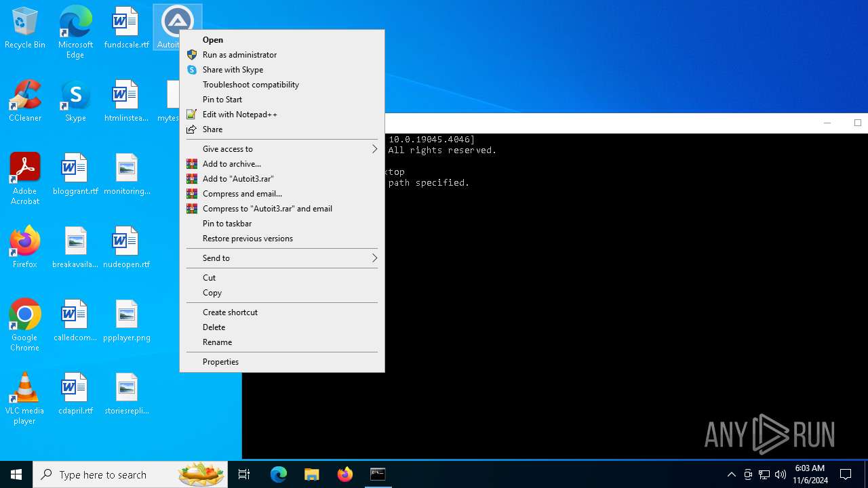
Task: Expand the Give access to submenu
Action: 282,149
